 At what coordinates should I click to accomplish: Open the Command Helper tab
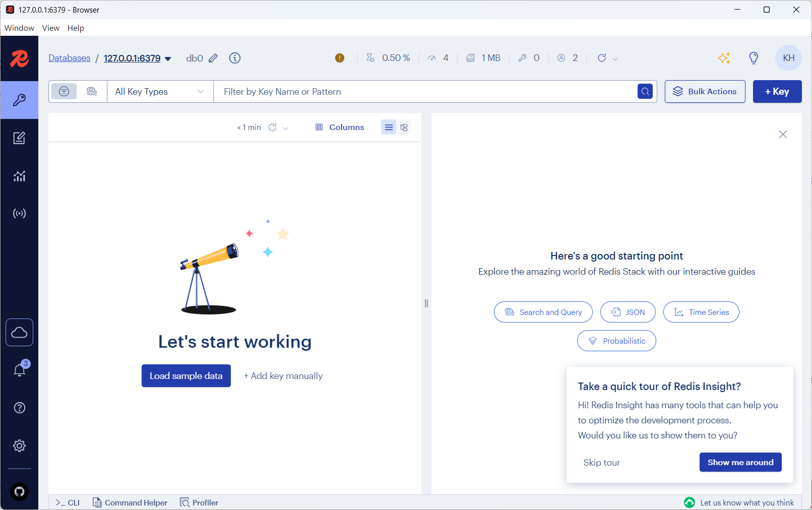coord(130,502)
